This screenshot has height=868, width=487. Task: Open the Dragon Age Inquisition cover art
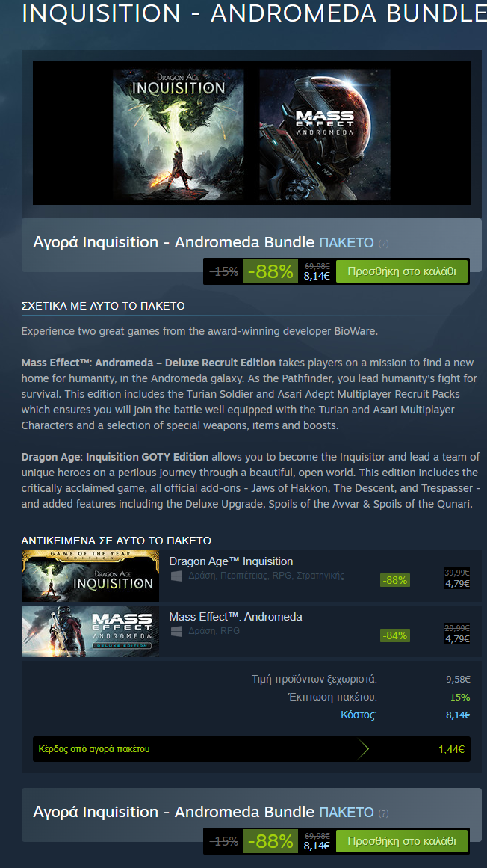(178, 135)
